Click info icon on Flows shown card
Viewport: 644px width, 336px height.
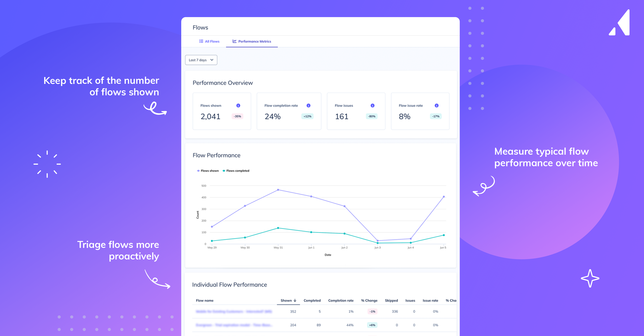click(238, 106)
